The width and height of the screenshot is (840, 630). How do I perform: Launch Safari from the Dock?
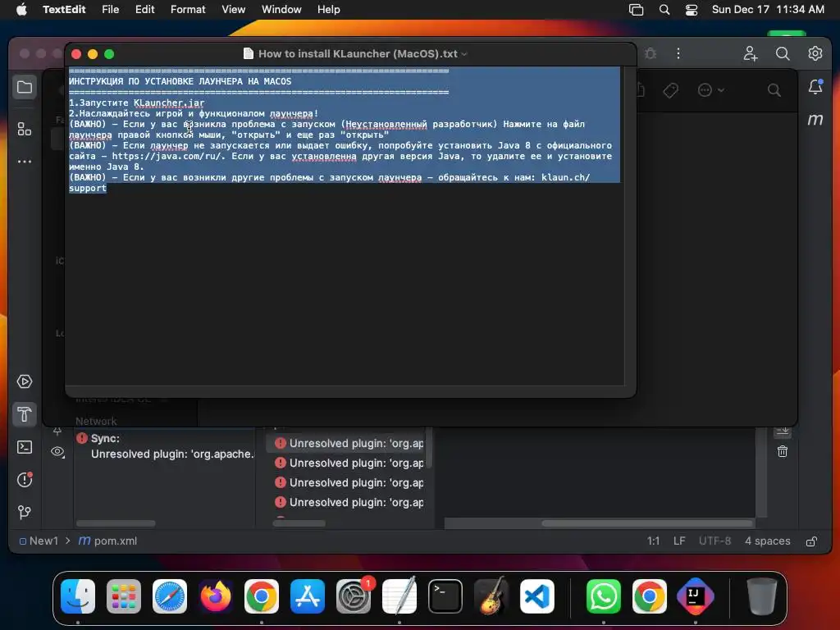[170, 596]
